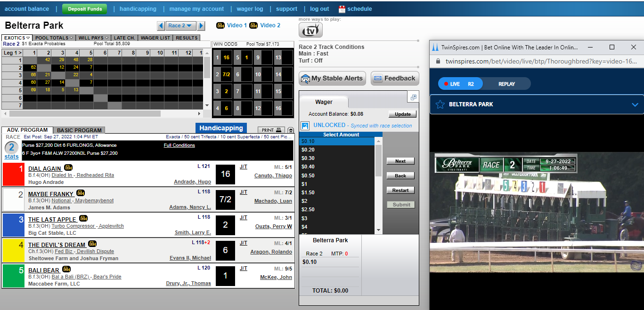Open the Full Conditions link
Image resolution: width=644 pixels, height=310 pixels.
click(x=179, y=145)
